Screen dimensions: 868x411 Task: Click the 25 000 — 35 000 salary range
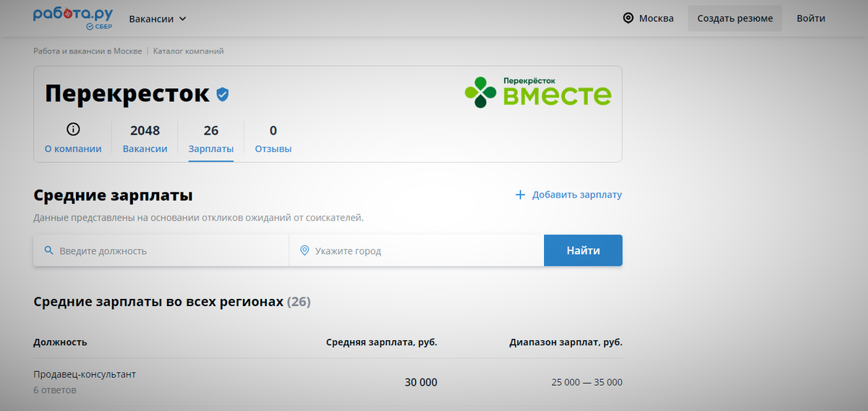pos(587,382)
